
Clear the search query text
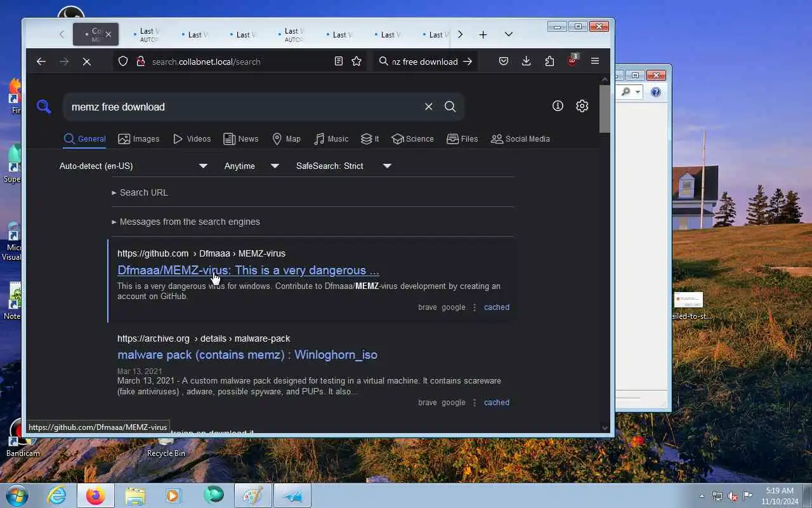pos(429,107)
